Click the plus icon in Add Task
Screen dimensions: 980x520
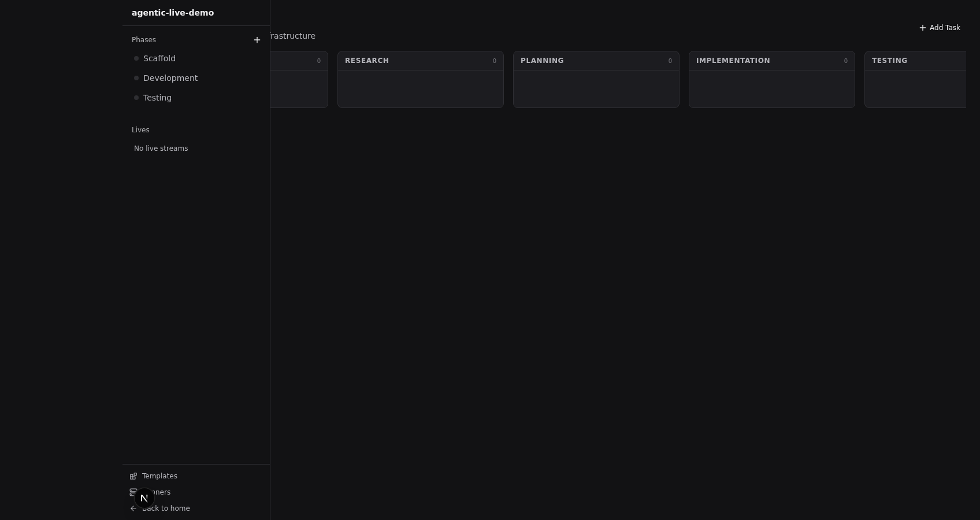[922, 28]
